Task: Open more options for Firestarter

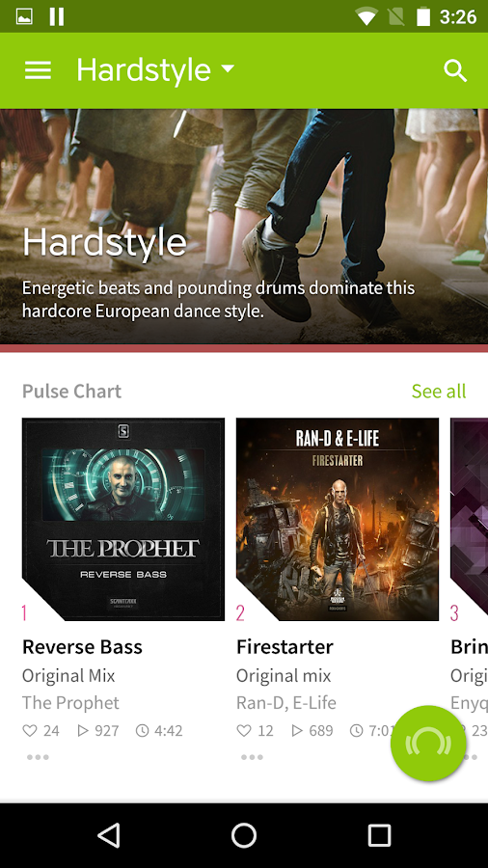Action: point(252,757)
